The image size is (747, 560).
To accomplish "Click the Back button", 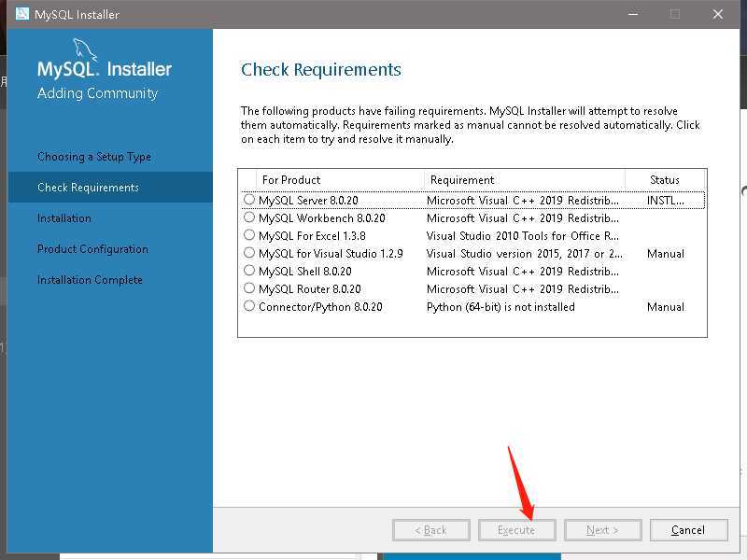I will (x=431, y=530).
